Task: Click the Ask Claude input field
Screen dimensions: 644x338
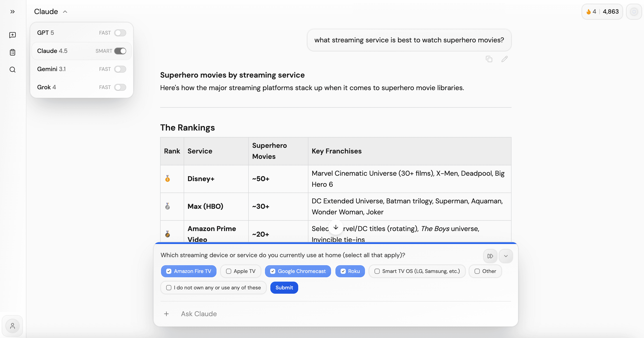Action: pos(345,314)
